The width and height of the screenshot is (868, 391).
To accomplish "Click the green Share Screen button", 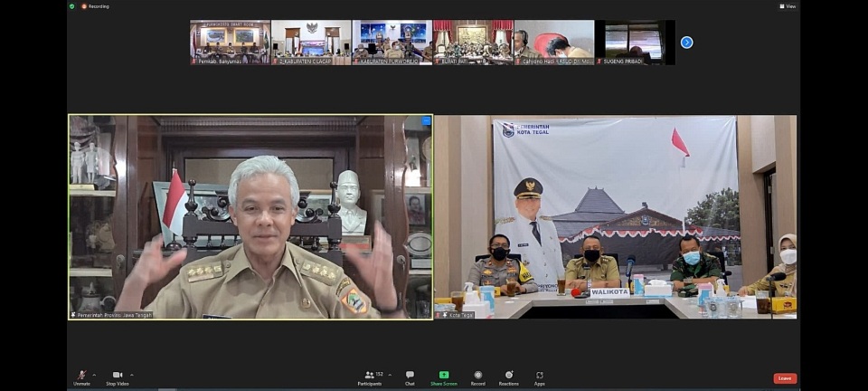I will click(x=444, y=377).
